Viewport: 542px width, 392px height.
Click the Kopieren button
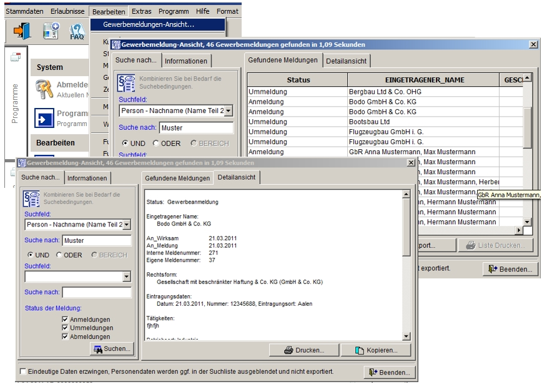[376, 350]
